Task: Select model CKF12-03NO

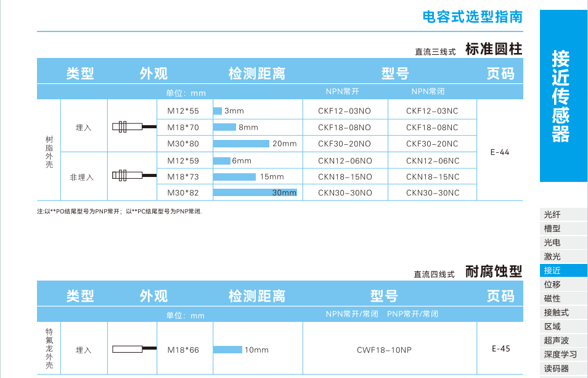Action: [x=345, y=111]
